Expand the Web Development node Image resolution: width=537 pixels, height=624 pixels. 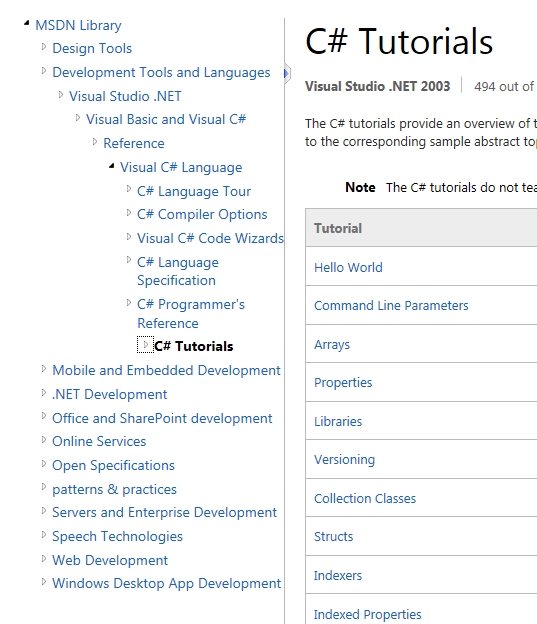point(44,558)
